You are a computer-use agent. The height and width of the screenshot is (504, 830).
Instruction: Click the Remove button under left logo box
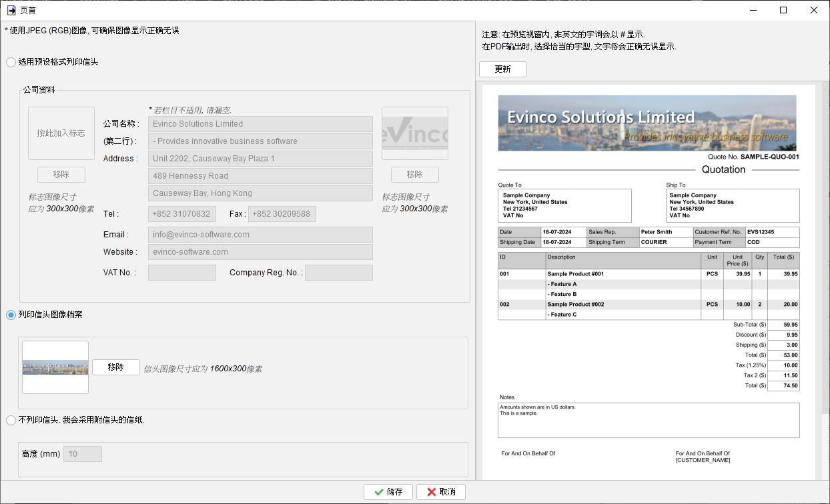(x=61, y=175)
